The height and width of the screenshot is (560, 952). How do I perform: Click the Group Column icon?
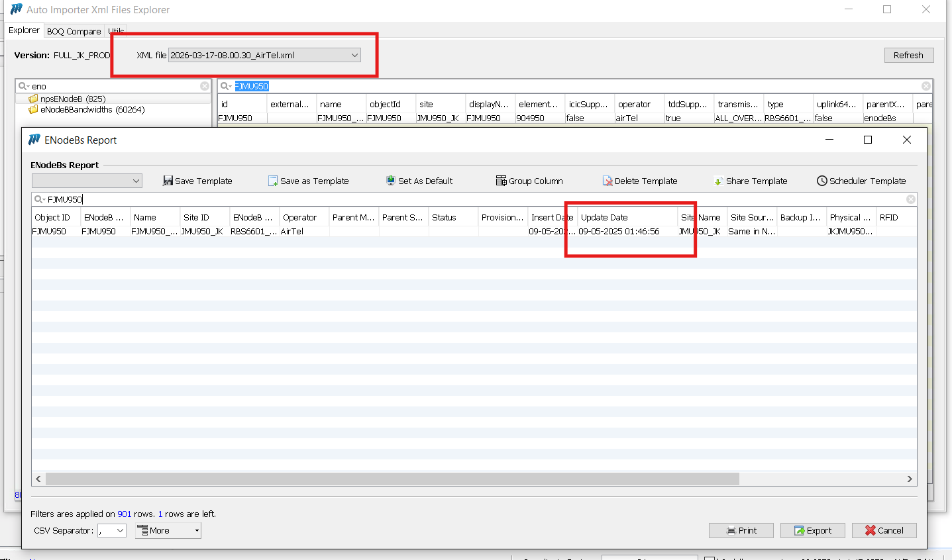pos(501,181)
